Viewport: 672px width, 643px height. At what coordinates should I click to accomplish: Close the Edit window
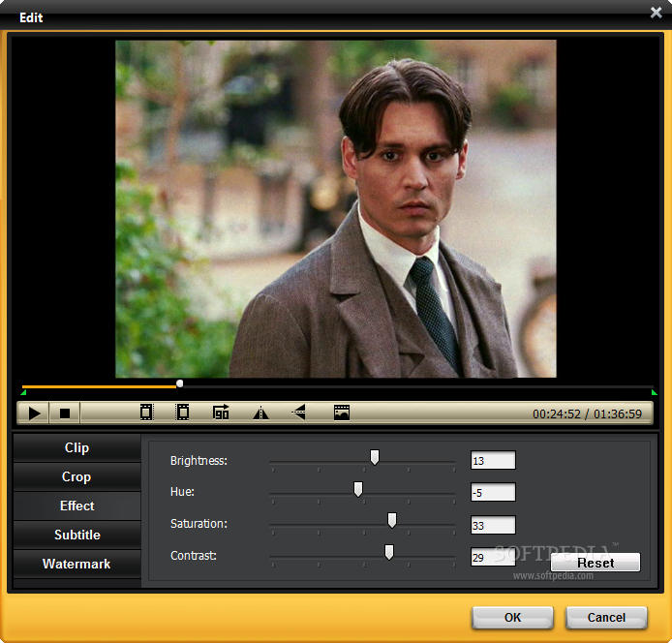tap(657, 13)
